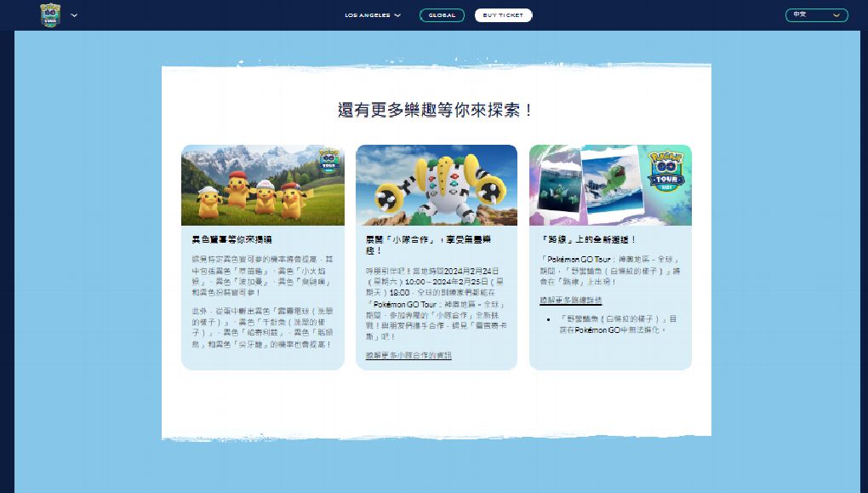Click the GO Tour badge on Pikachu image
The image size is (868, 493).
click(x=328, y=160)
